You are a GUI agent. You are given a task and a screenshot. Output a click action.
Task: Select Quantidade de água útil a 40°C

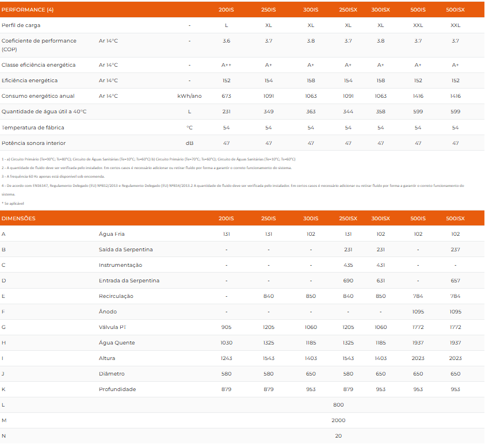44,112
